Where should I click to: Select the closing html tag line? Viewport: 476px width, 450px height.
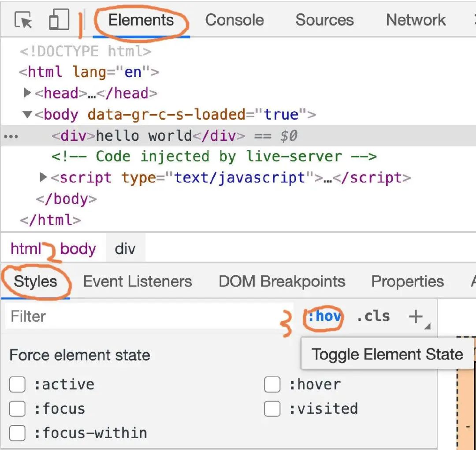[x=50, y=220]
